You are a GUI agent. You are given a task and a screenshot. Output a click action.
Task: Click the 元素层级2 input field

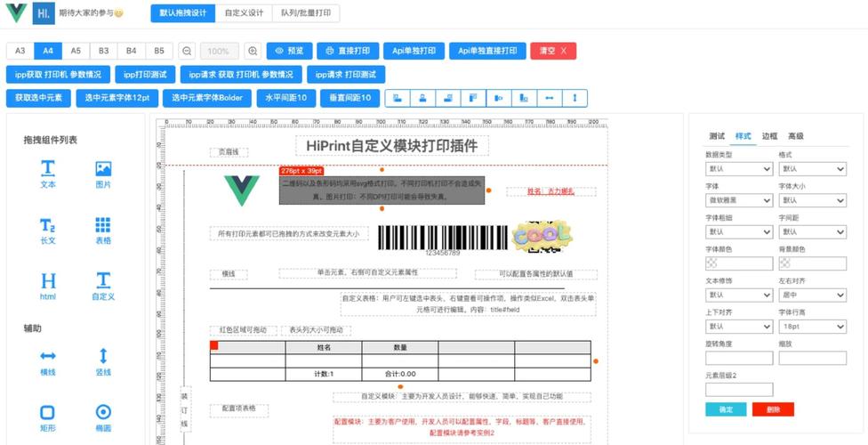click(x=739, y=390)
